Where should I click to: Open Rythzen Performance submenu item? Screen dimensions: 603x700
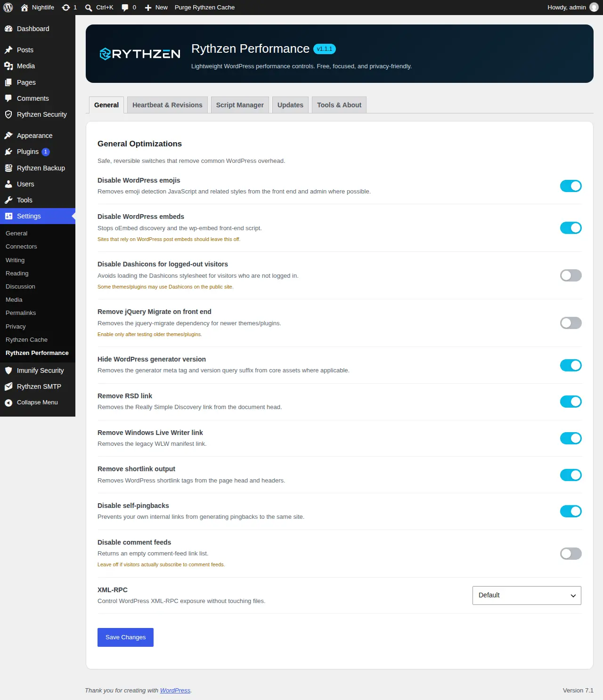[38, 353]
